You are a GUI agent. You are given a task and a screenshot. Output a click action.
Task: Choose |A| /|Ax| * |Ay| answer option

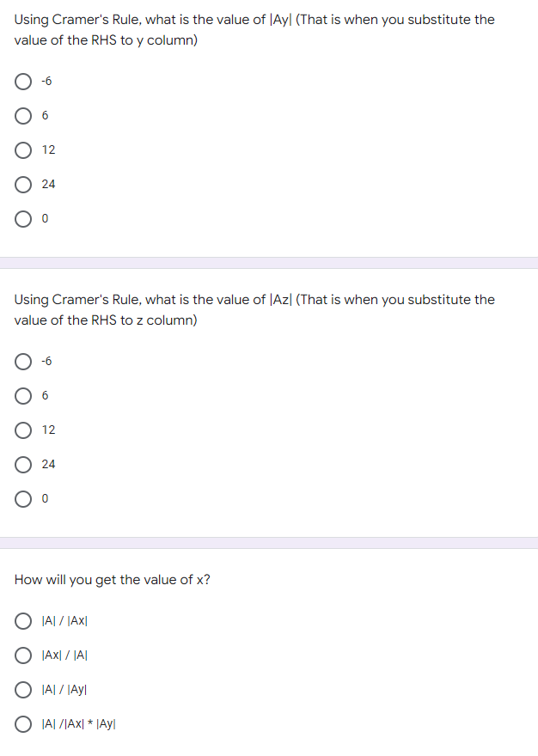(x=23, y=723)
